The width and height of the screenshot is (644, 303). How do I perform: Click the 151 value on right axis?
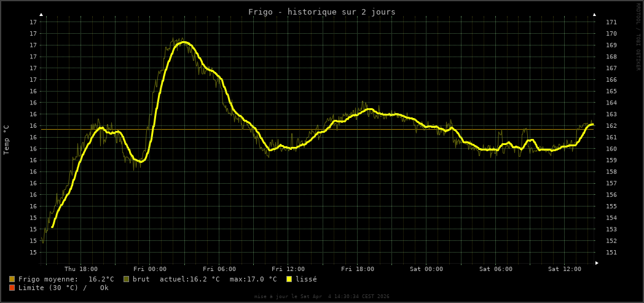pos(611,253)
